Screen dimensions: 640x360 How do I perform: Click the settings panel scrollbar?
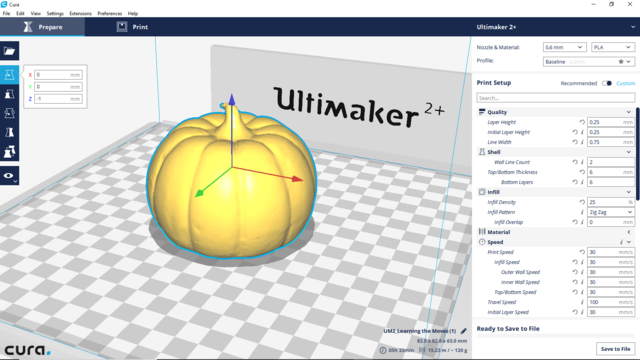[638, 154]
